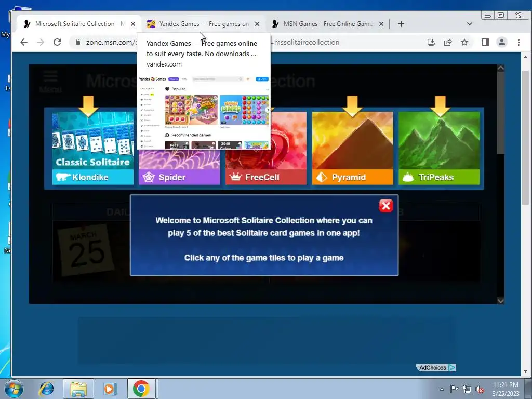Close the MSN Games tab
Screen dimensions: 532x399
(381, 24)
